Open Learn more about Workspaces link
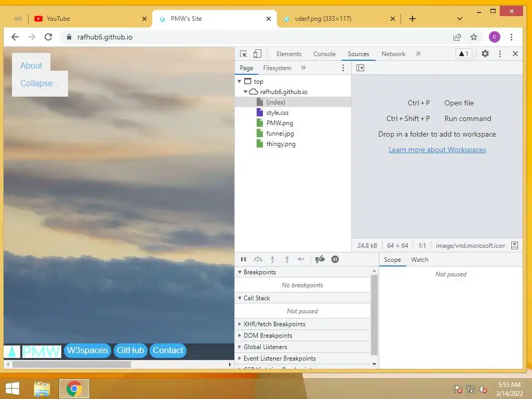 (437, 150)
